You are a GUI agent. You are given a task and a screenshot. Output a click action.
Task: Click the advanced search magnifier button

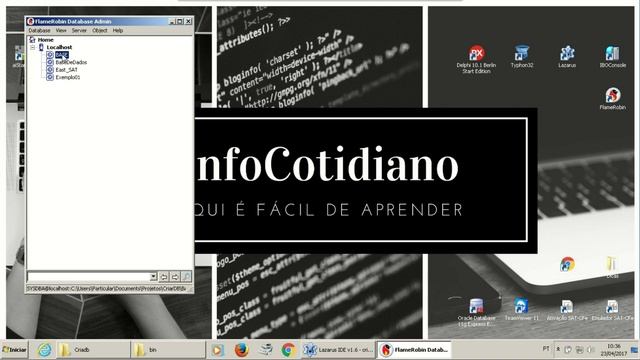pos(186,277)
